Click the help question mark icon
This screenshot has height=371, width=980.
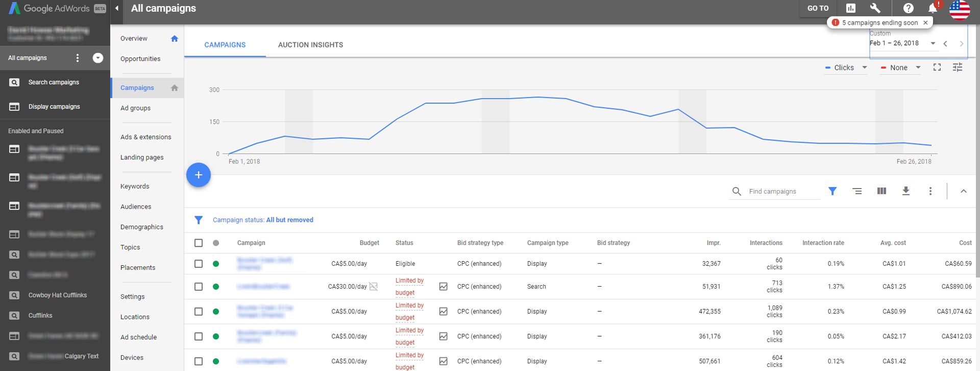tap(908, 8)
